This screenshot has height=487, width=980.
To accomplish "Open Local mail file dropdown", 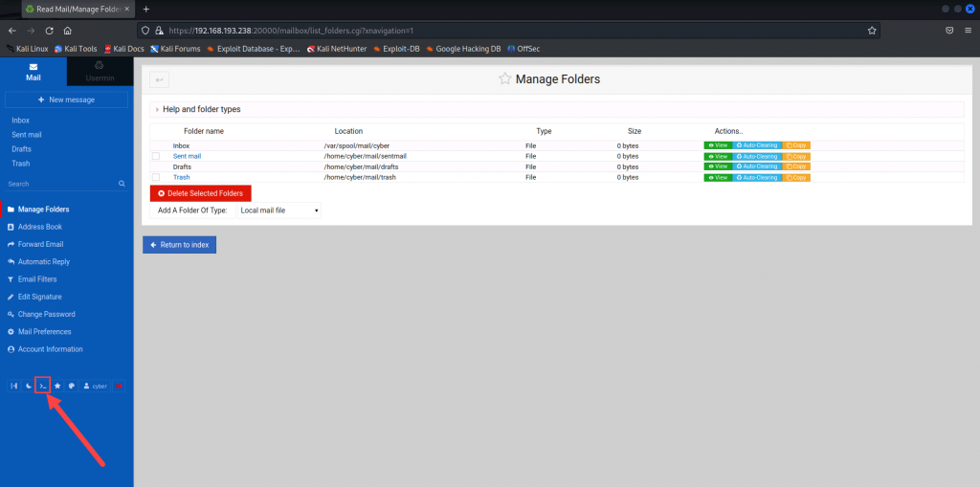I will pos(279,210).
